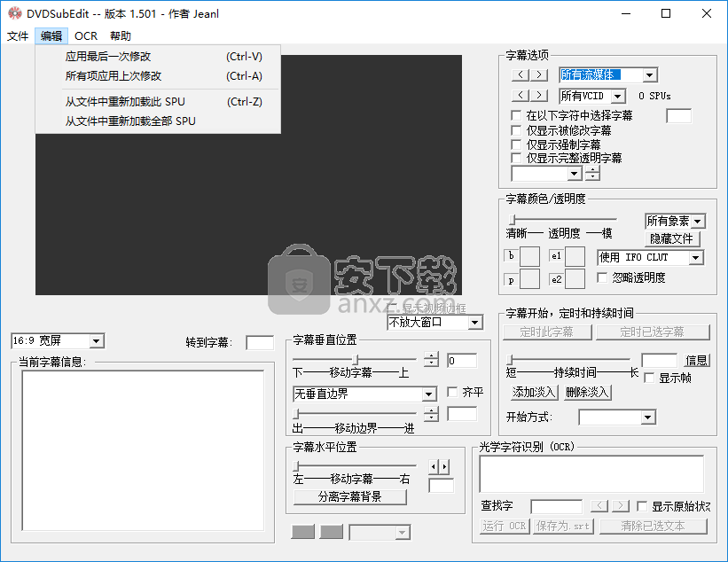Screen dimensions: 728x562
Task: Choose 应用最后一次修改 menu entry
Action: click(158, 57)
